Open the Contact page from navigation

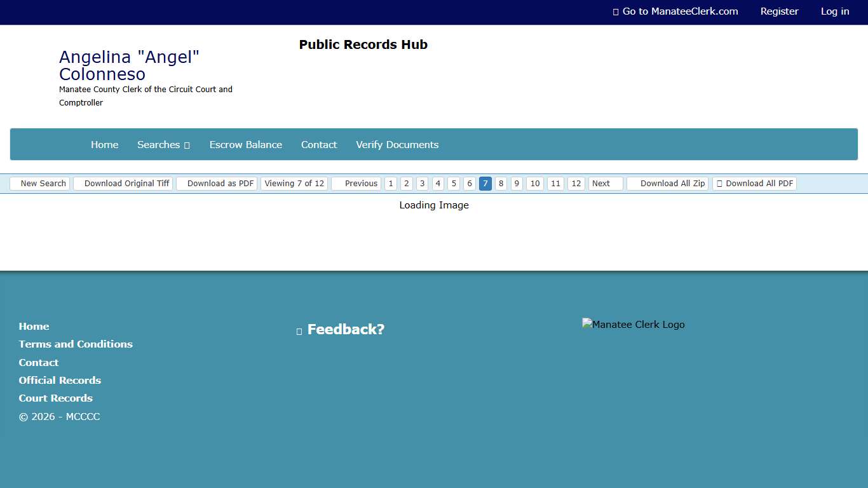pos(319,144)
